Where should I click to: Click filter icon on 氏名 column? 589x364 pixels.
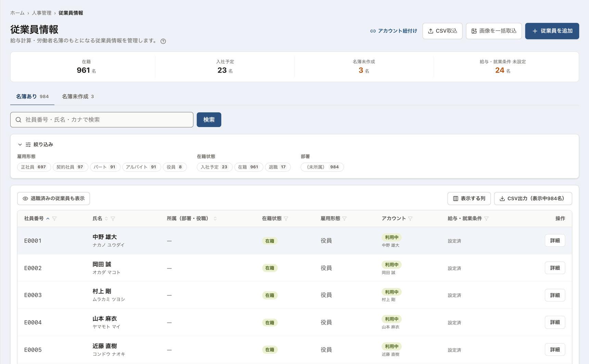tap(113, 219)
